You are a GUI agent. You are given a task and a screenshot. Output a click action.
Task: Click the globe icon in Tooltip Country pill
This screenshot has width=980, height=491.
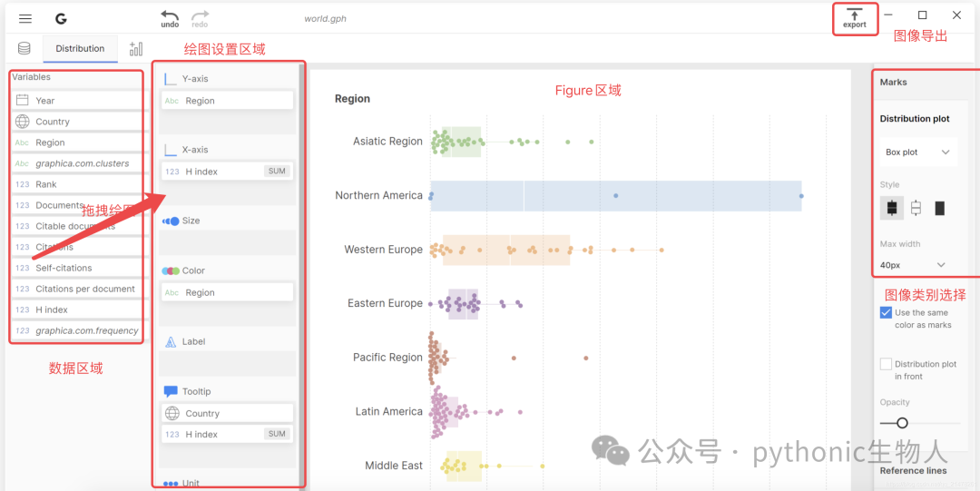(x=171, y=414)
